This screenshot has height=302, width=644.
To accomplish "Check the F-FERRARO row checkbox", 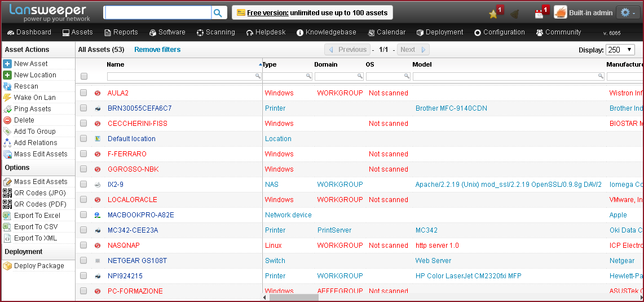I will tap(83, 154).
